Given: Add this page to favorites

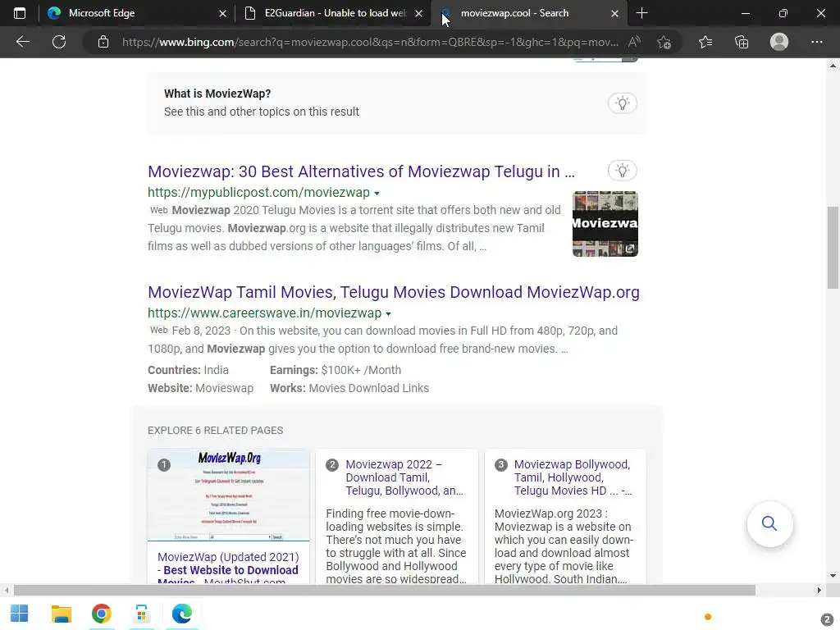Looking at the screenshot, I should click(664, 42).
